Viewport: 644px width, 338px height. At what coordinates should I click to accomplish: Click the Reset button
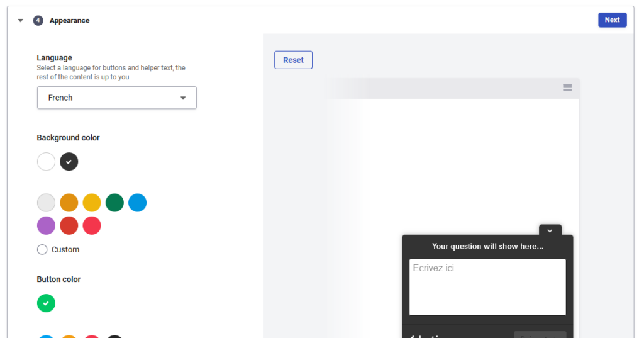coord(293,60)
